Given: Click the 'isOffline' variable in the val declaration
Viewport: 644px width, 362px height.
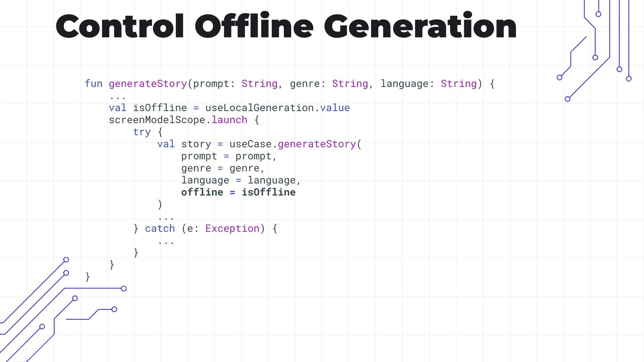Looking at the screenshot, I should pos(160,108).
